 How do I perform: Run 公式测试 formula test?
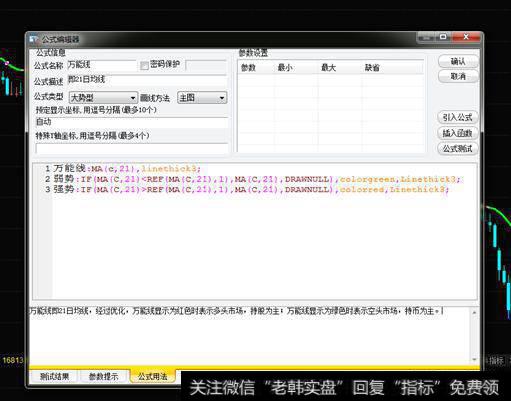point(457,148)
